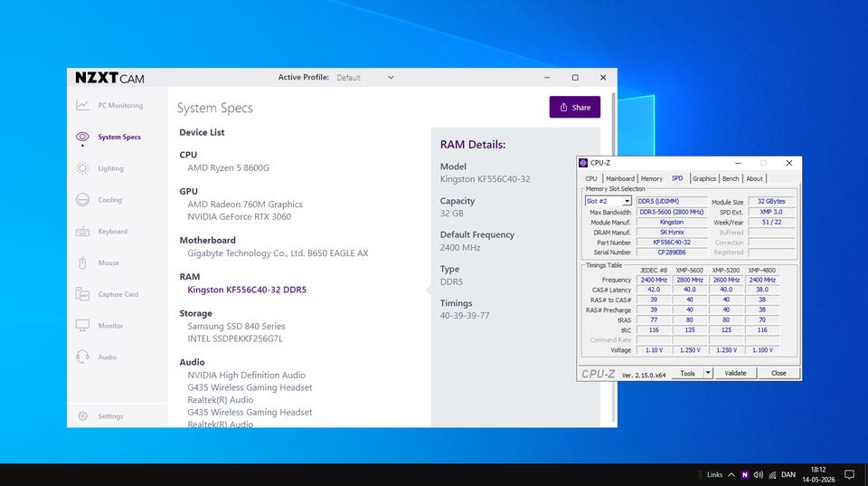The image size is (868, 486).
Task: Open the Cooling icon in sidebar
Action: [x=82, y=200]
